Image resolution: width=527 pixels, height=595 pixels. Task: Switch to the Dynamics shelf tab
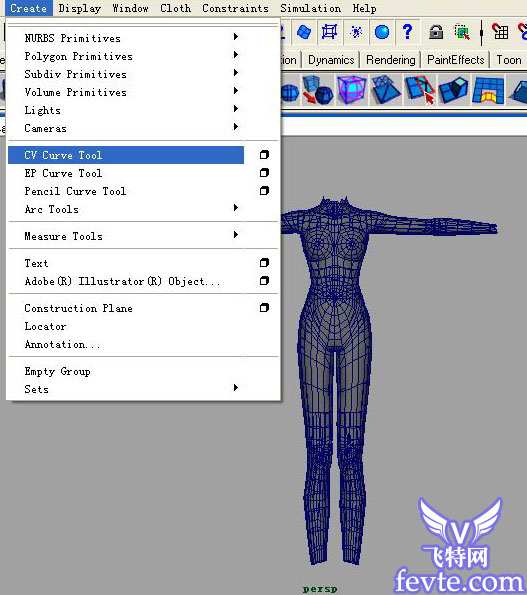pyautogui.click(x=331, y=60)
